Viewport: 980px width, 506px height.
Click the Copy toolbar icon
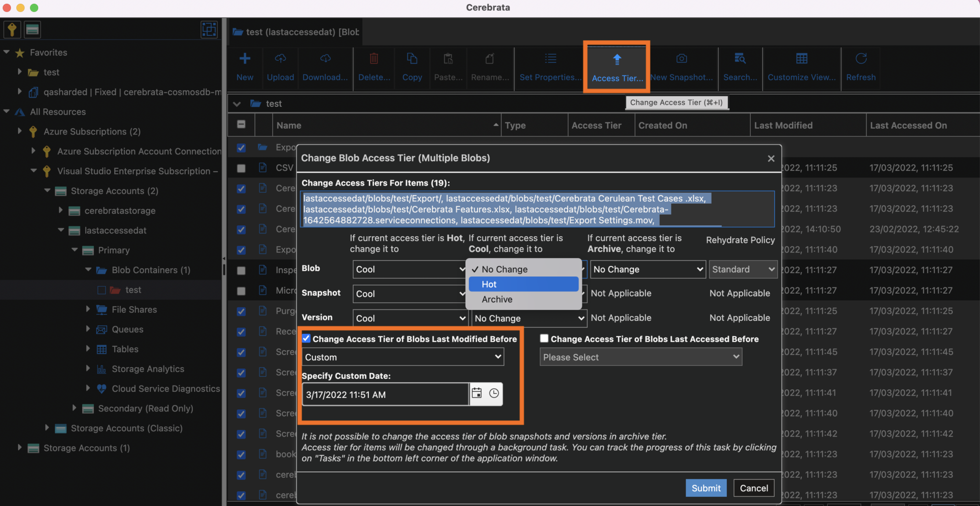tap(412, 67)
